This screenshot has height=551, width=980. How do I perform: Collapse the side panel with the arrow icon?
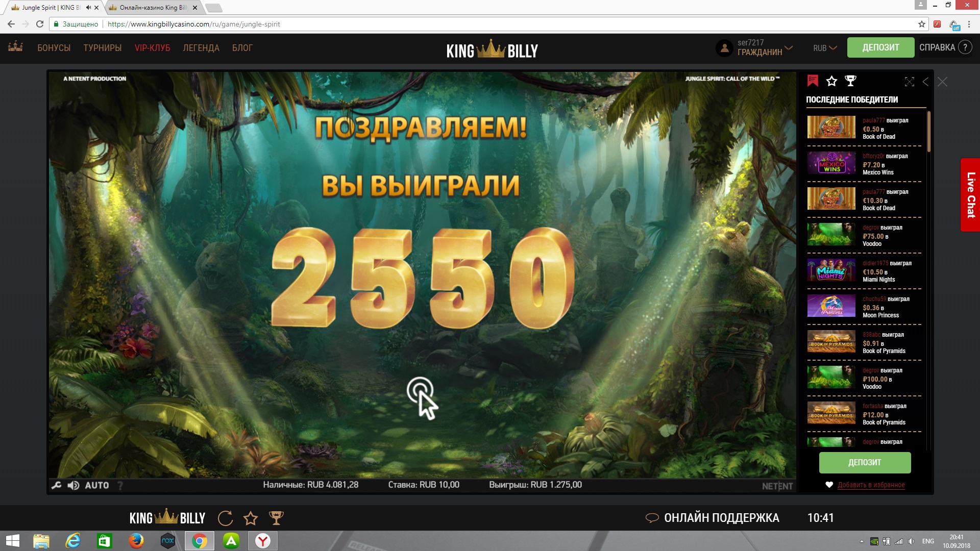pos(925,82)
